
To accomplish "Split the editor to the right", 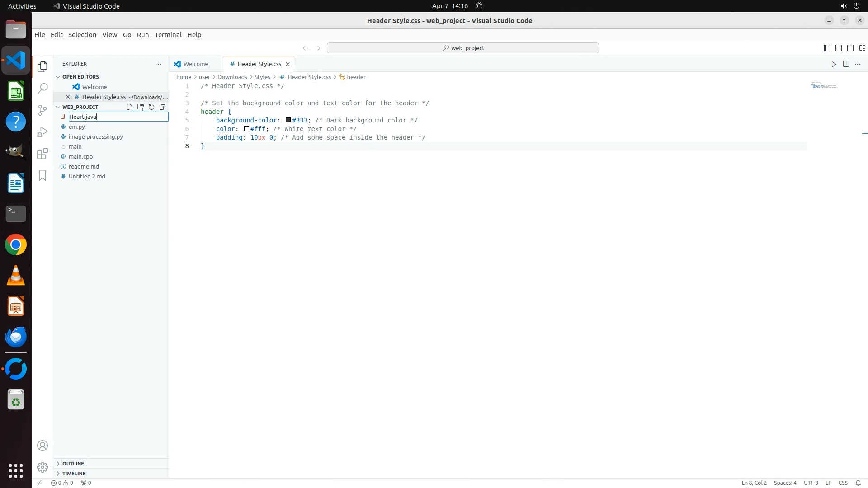I will pos(846,64).
